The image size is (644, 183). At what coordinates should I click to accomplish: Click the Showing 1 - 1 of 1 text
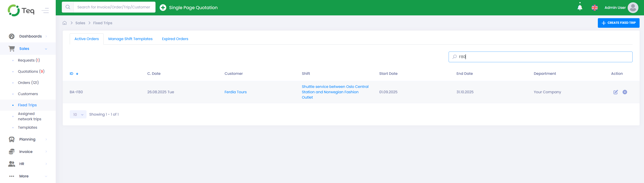[x=104, y=114]
